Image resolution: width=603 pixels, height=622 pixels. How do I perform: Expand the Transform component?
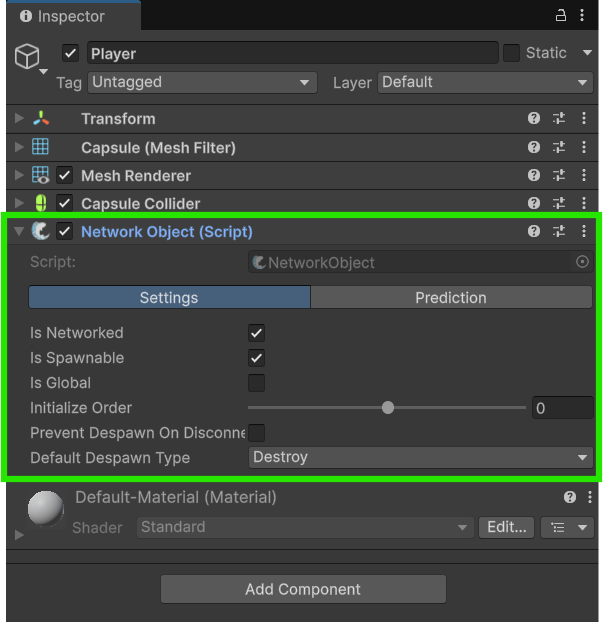(x=19, y=118)
